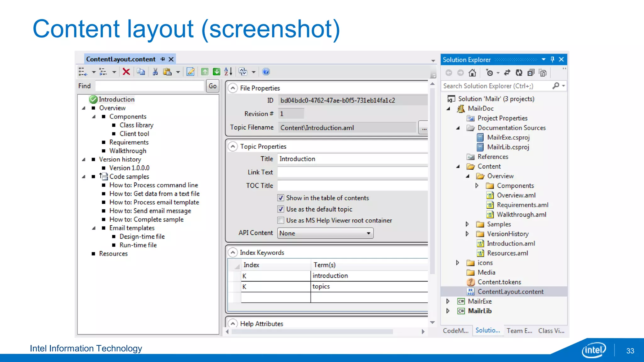The width and height of the screenshot is (644, 362).
Task: Click horizontal scrollbar right arrow
Action: click(423, 332)
